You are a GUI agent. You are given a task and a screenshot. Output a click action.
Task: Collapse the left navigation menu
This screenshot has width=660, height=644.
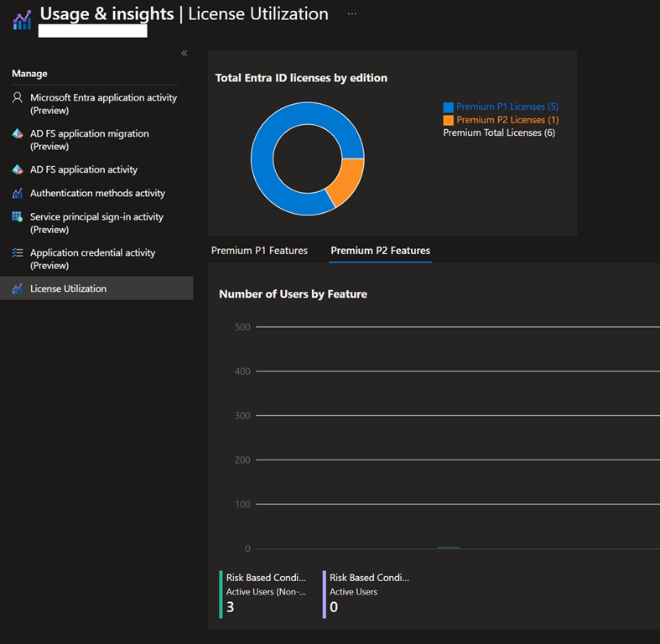point(184,54)
